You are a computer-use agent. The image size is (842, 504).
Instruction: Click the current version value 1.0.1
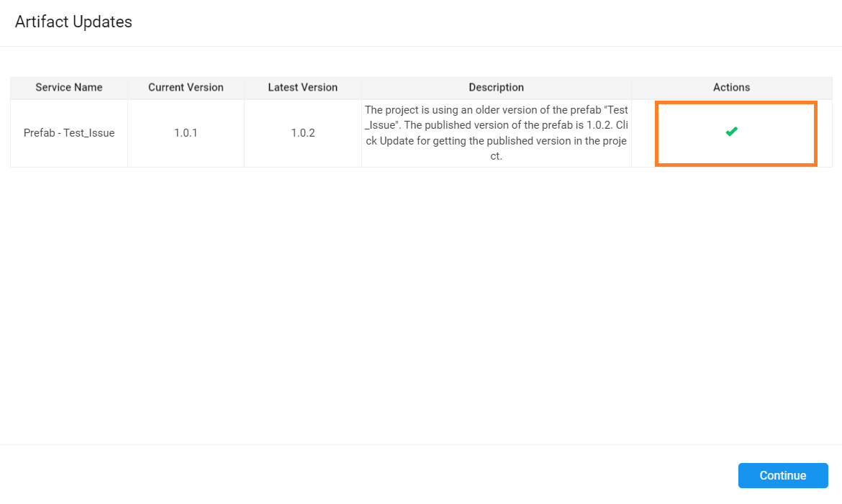[186, 133]
